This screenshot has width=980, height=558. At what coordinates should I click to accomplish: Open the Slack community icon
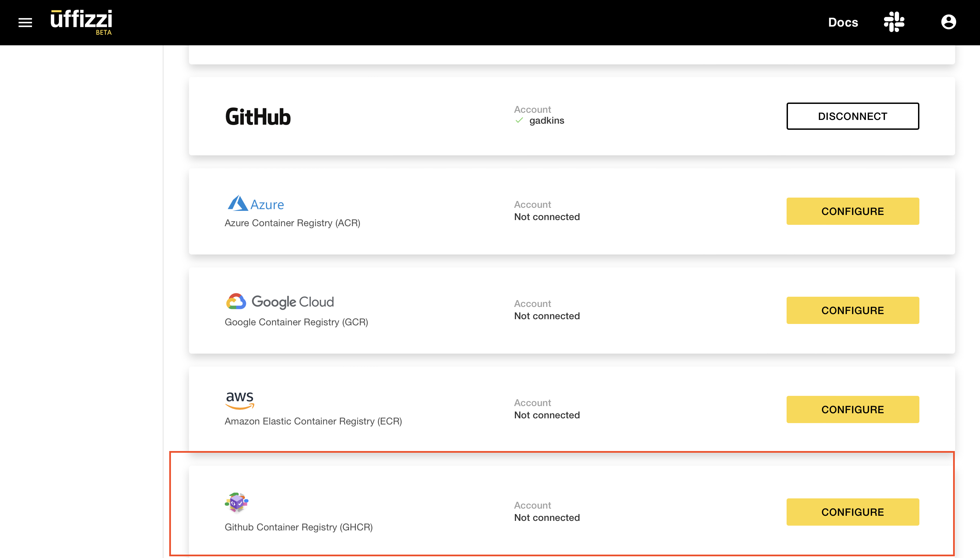(x=894, y=22)
